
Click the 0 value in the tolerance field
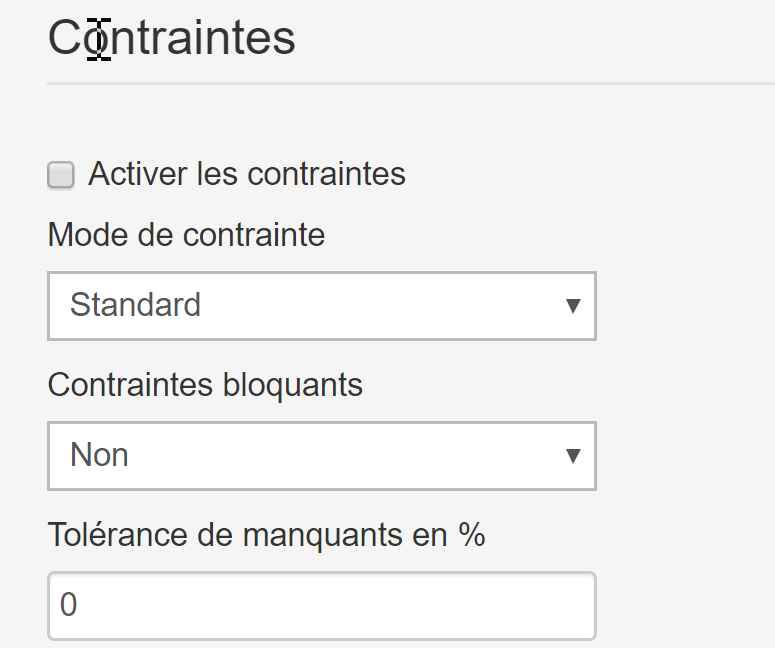click(68, 605)
